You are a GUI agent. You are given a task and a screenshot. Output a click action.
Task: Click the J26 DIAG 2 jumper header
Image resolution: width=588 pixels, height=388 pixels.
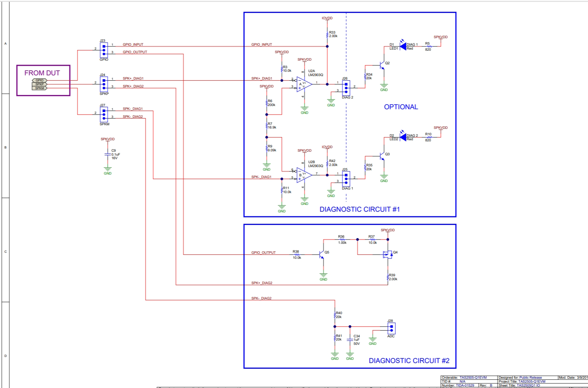click(x=346, y=88)
